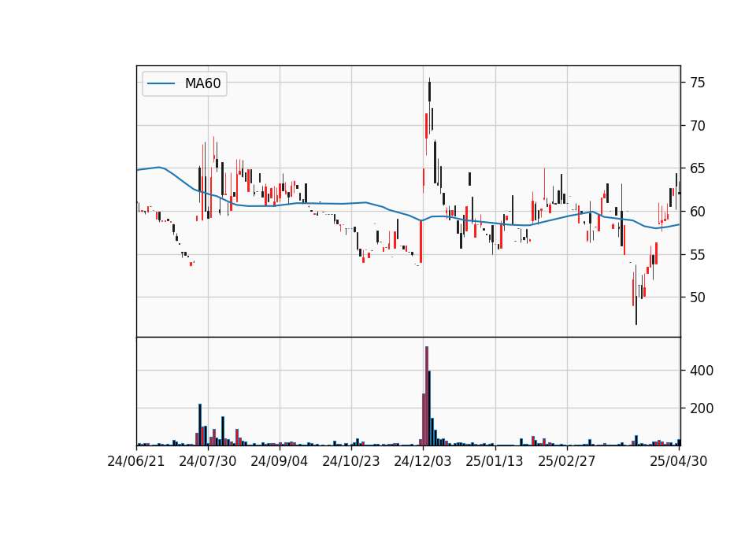Image resolution: width=756 pixels, height=543 pixels.
Task: Click the 25/02/27 date label
Action: pyautogui.click(x=566, y=461)
